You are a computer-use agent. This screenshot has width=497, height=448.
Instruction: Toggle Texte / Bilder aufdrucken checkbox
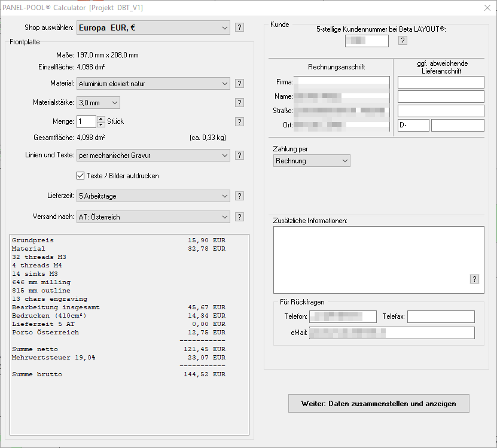pyautogui.click(x=81, y=176)
